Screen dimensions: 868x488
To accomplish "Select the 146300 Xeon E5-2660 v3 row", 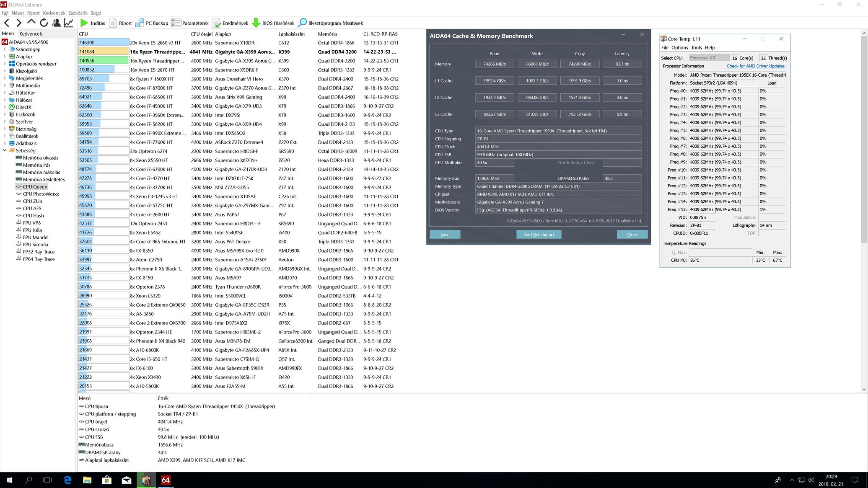I will point(238,43).
